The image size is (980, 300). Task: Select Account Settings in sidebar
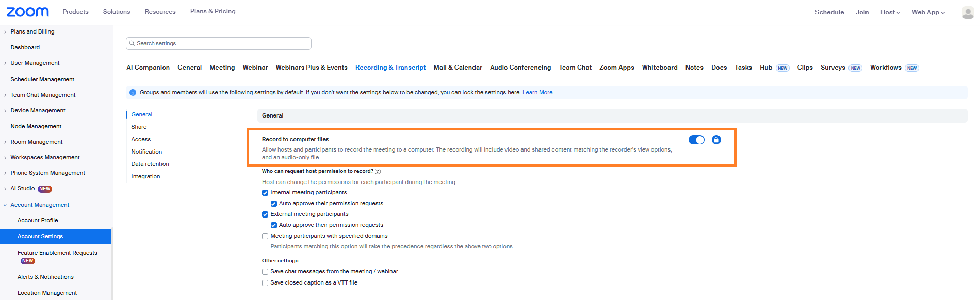56,237
